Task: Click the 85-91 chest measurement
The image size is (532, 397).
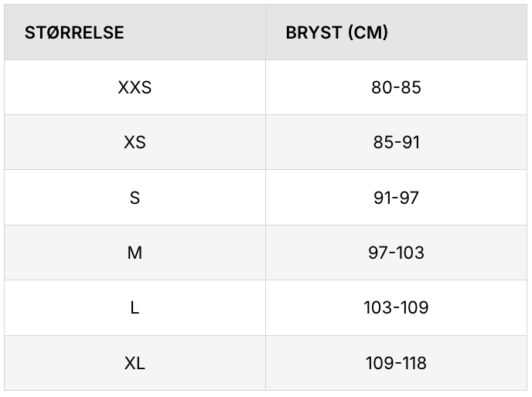Action: point(396,143)
